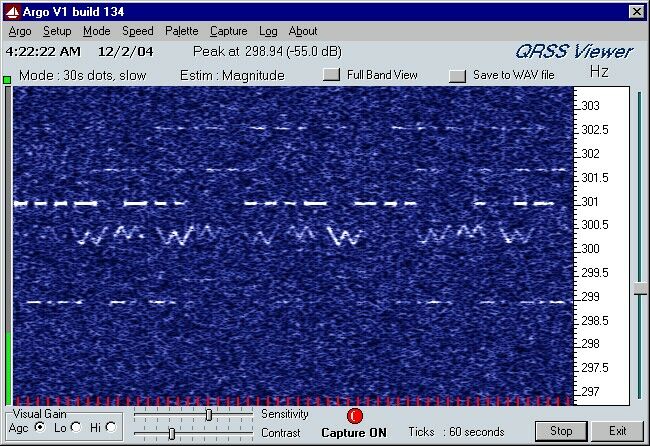650x446 pixels.
Task: Click the red Capture ON indicator
Action: click(x=354, y=416)
